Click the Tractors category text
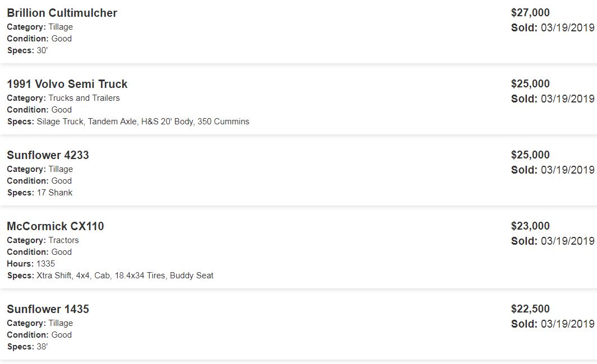 pyautogui.click(x=63, y=240)
